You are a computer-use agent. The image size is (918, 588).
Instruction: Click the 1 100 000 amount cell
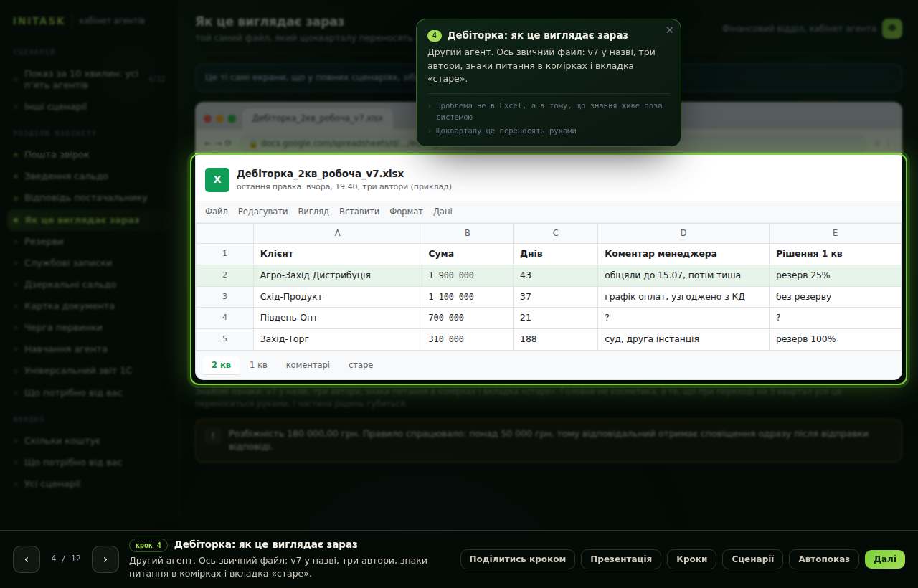[468, 297]
